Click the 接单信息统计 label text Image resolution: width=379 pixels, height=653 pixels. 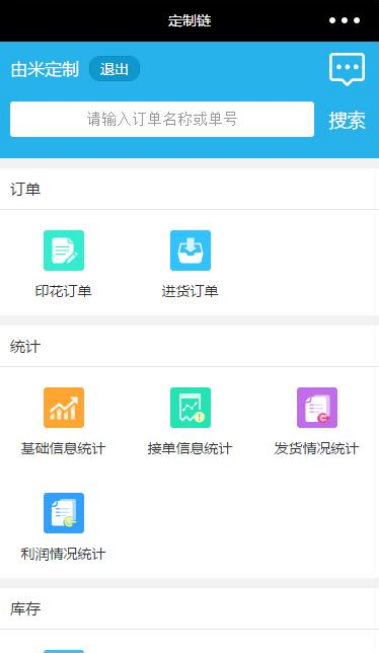click(190, 448)
